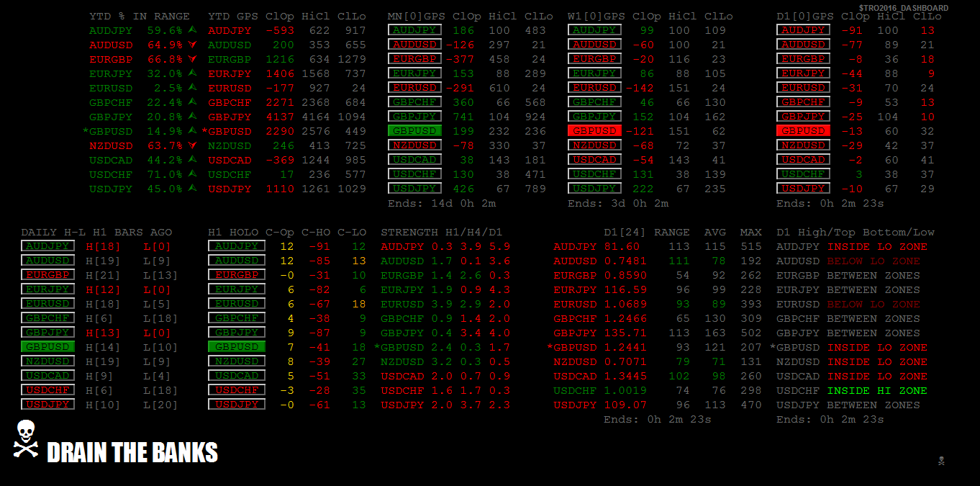Select the red-filled GBPUSD button in W1[0]GPS
Screen dimensions: 980x486
point(594,131)
